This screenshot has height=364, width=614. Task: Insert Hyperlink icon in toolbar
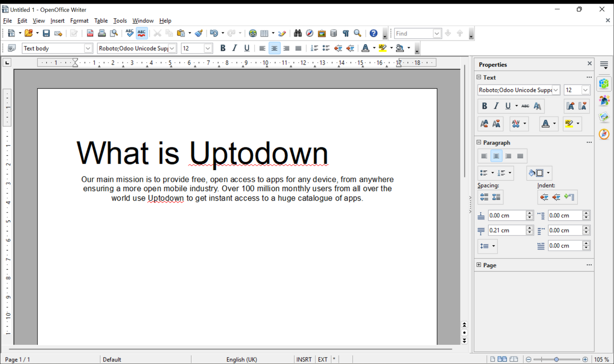253,33
